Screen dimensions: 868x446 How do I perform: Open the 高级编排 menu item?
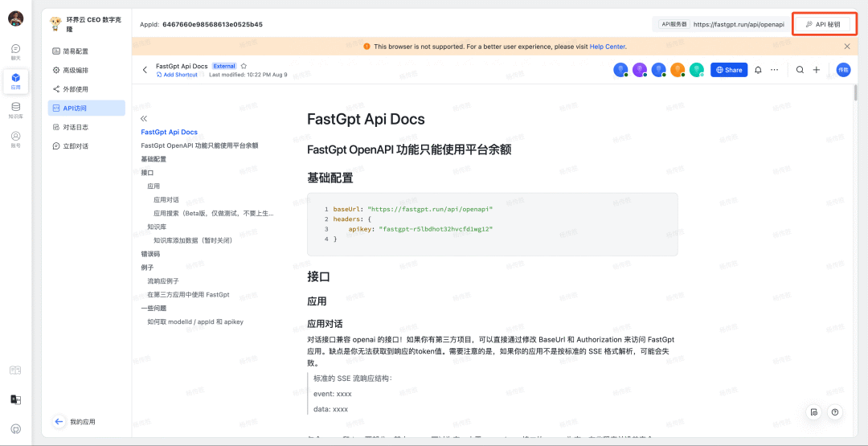[x=86, y=70]
